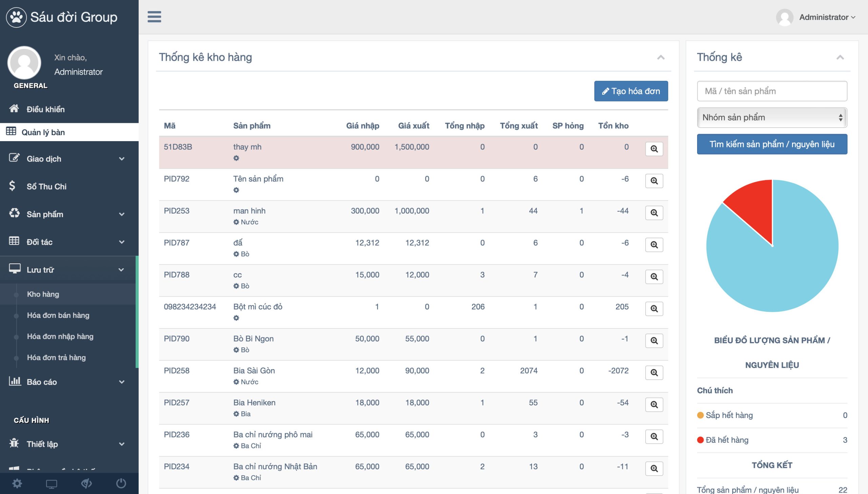Click the monitor fullscreen icon in sidebar footer
The width and height of the screenshot is (868, 494).
tap(52, 483)
